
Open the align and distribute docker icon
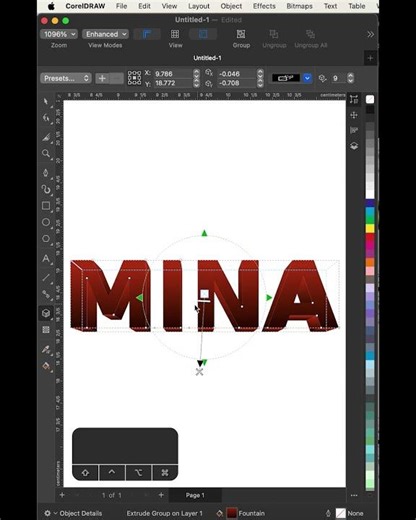pyautogui.click(x=354, y=130)
